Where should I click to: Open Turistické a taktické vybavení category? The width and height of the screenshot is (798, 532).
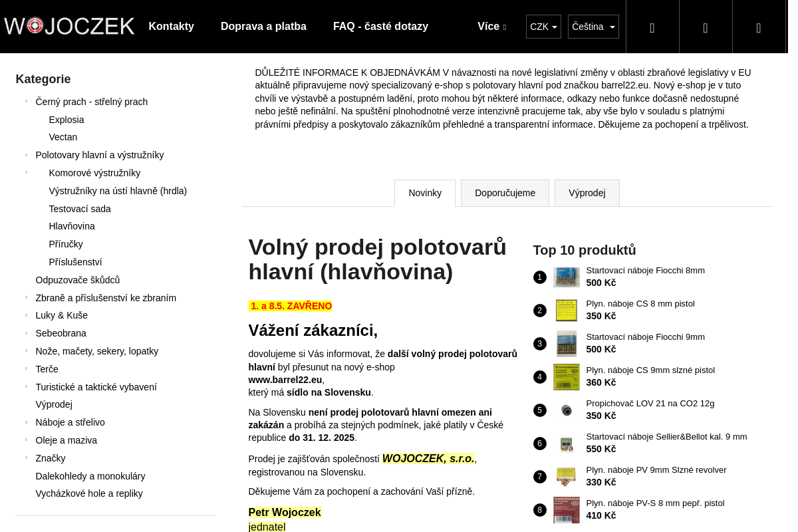(96, 387)
